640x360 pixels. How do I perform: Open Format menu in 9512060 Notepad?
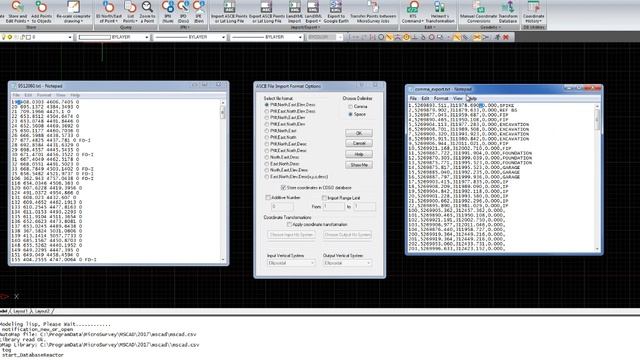44,95
